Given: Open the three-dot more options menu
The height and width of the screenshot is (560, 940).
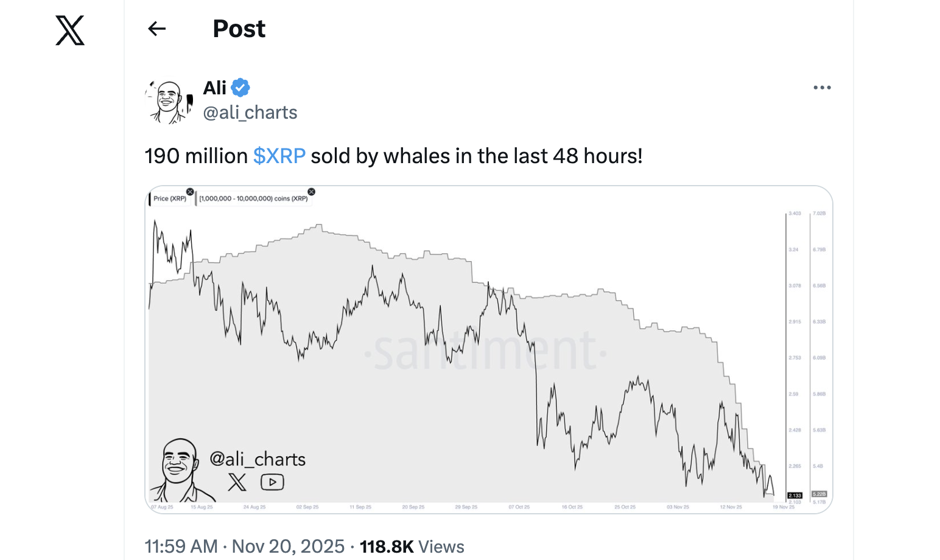Looking at the screenshot, I should pyautogui.click(x=822, y=88).
